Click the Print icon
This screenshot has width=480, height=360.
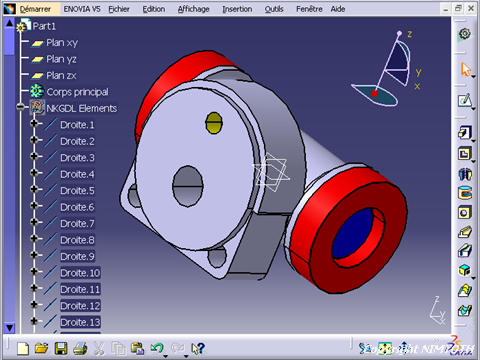[x=80, y=349]
